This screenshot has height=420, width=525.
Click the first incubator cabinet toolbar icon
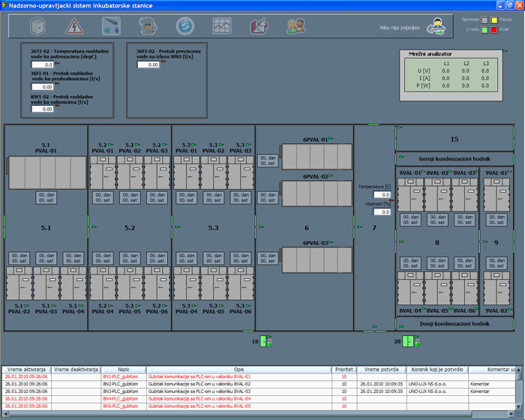point(38,26)
